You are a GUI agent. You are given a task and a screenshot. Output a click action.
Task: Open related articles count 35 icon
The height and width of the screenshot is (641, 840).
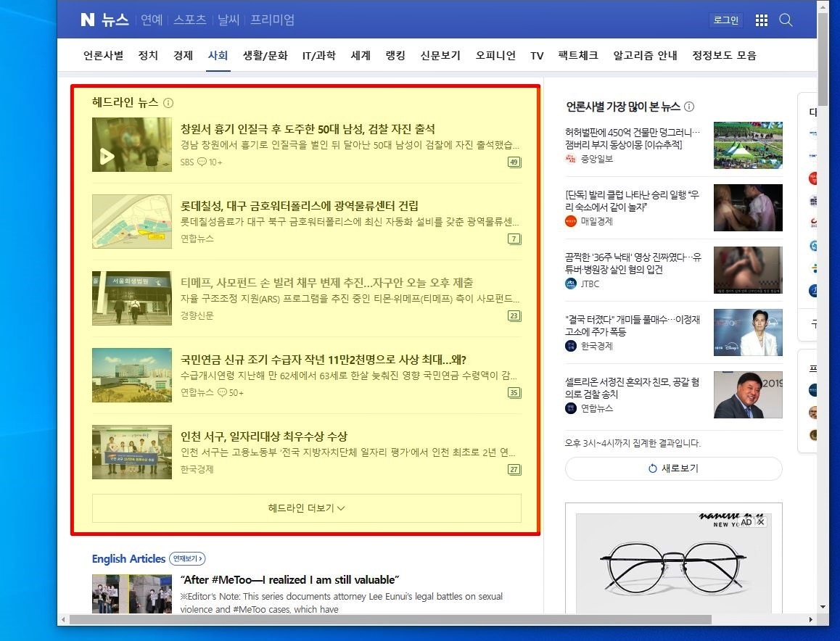(514, 392)
